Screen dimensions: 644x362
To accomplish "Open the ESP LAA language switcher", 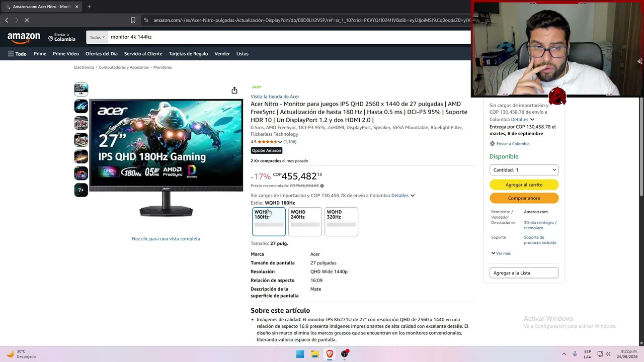I will pyautogui.click(x=588, y=354).
